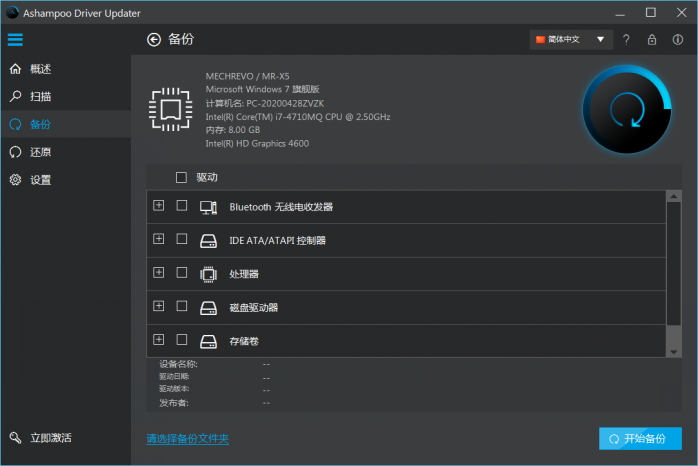This screenshot has width=698, height=466.
Task: Click the Ashampoo app logo in title bar
Action: [x=12, y=13]
